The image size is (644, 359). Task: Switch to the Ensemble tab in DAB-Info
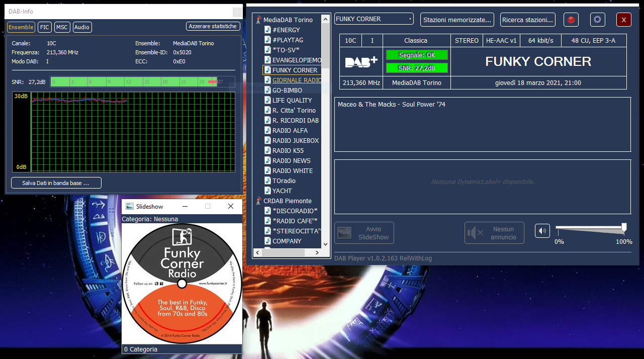(21, 27)
